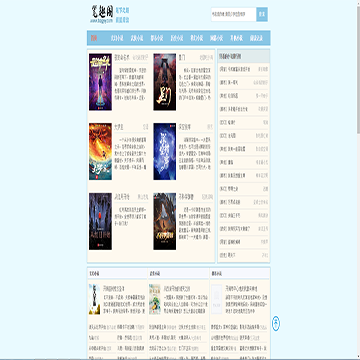Screen dimensions: 360x360
Task: Open the blank placeholder book cover thumbnail
Action: 217,299
